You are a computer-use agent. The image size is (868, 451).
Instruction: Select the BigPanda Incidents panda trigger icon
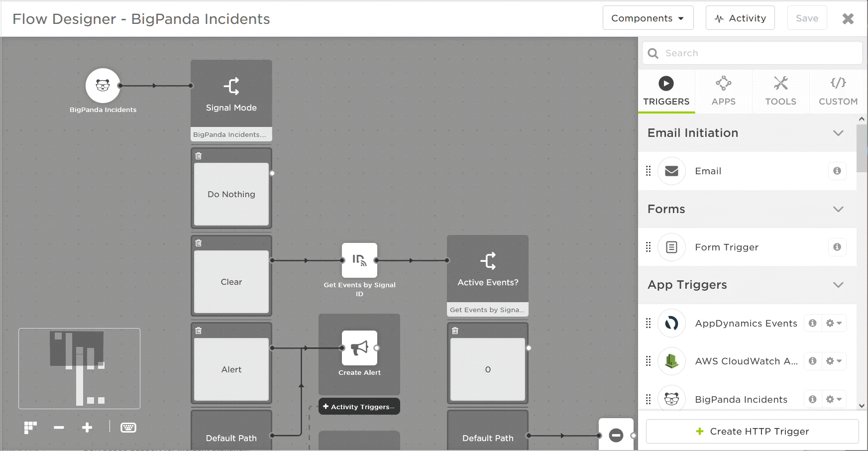coord(103,86)
